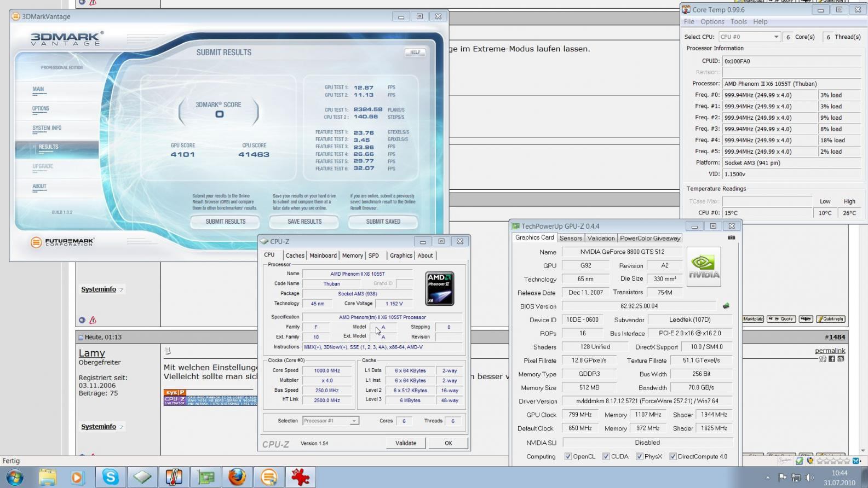Open 3DMark Vantage Main section
868x488 pixels.
click(38, 89)
